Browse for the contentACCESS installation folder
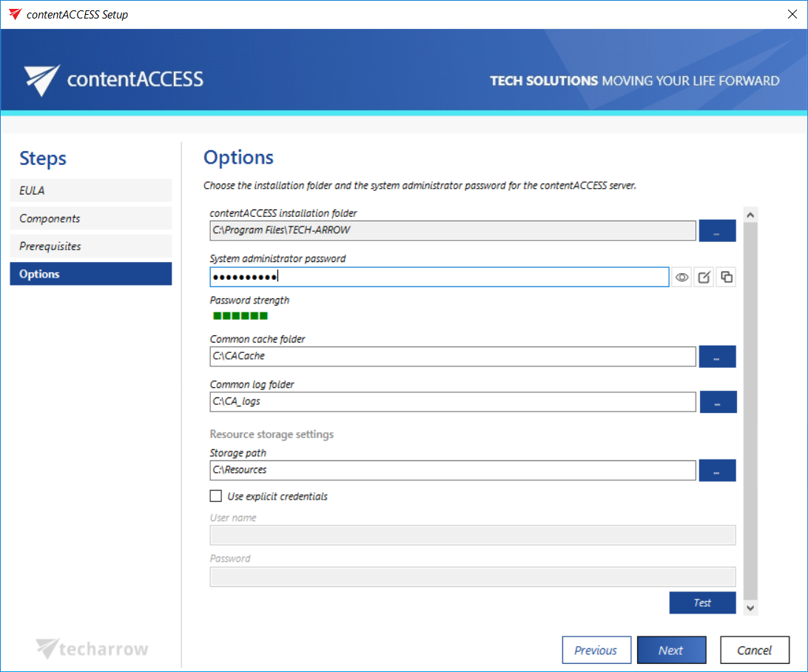Image resolution: width=808 pixels, height=672 pixels. (717, 231)
